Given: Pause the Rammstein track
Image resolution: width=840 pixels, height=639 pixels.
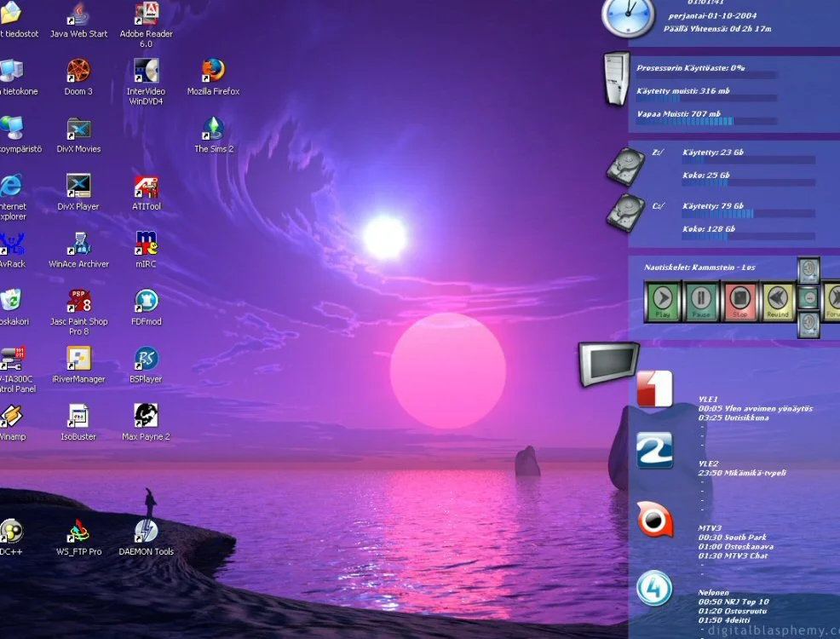Looking at the screenshot, I should click(700, 301).
